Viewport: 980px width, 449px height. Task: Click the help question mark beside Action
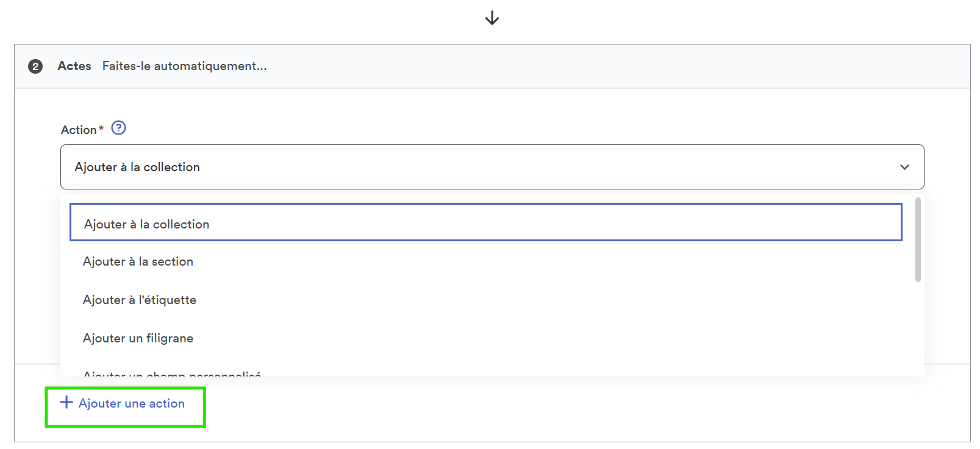click(119, 128)
